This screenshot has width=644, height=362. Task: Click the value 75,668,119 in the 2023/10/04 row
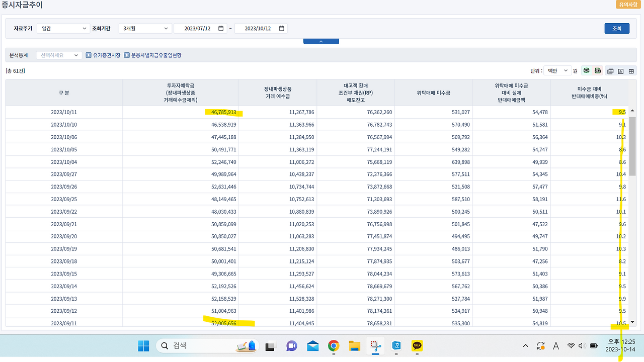tap(379, 162)
